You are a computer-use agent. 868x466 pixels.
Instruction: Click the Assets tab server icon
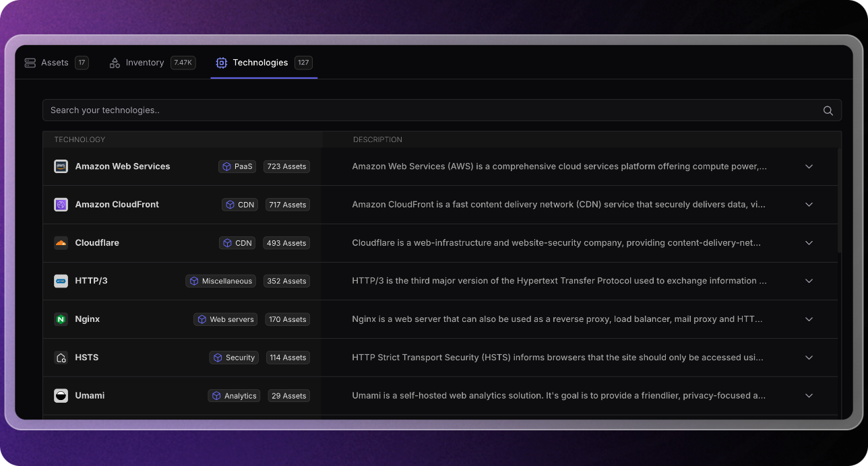click(x=30, y=63)
